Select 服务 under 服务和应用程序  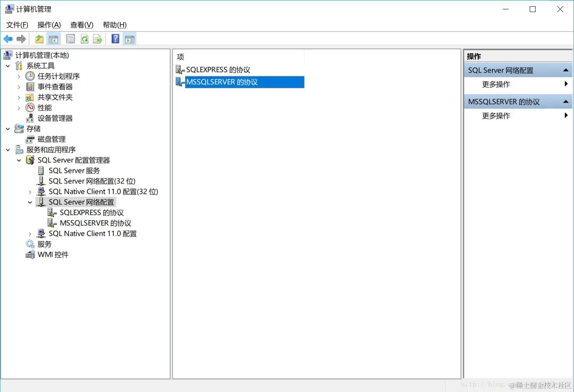[x=45, y=244]
